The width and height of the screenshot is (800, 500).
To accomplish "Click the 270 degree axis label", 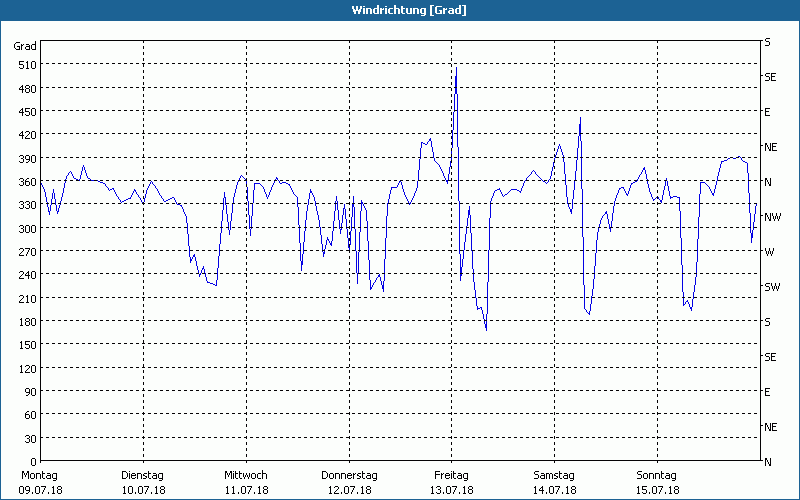I will [28, 252].
